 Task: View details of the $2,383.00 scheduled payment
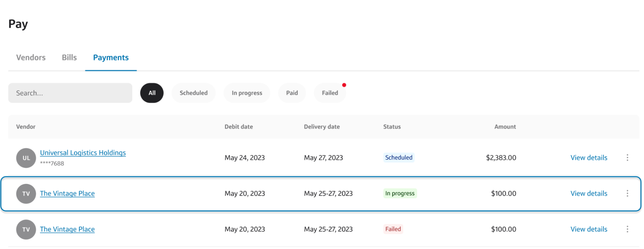[589, 158]
